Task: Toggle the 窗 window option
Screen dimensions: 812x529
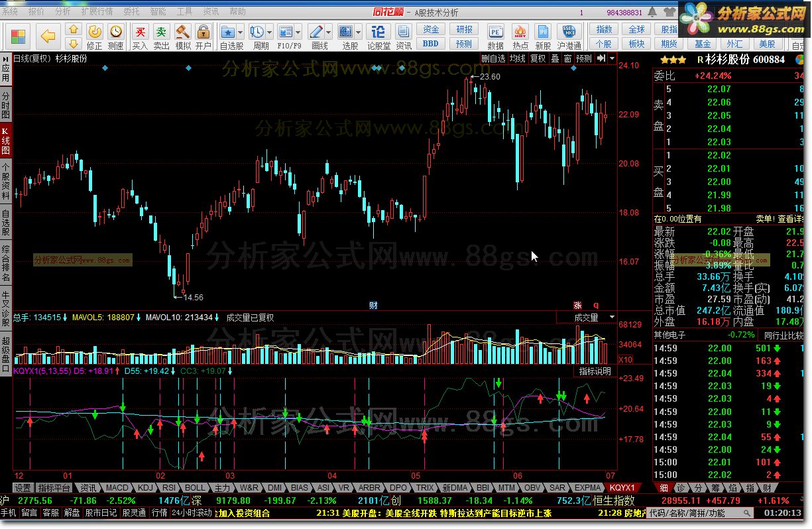Action: coord(567,58)
